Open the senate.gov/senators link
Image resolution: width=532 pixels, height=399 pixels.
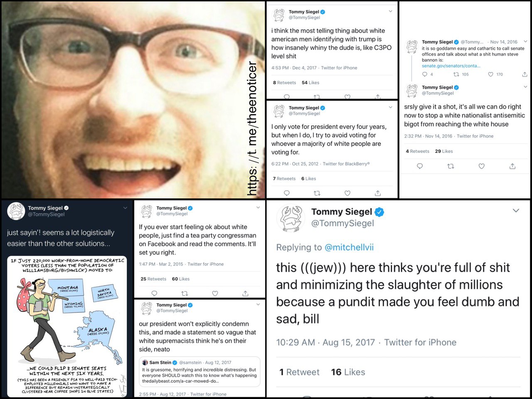[451, 66]
